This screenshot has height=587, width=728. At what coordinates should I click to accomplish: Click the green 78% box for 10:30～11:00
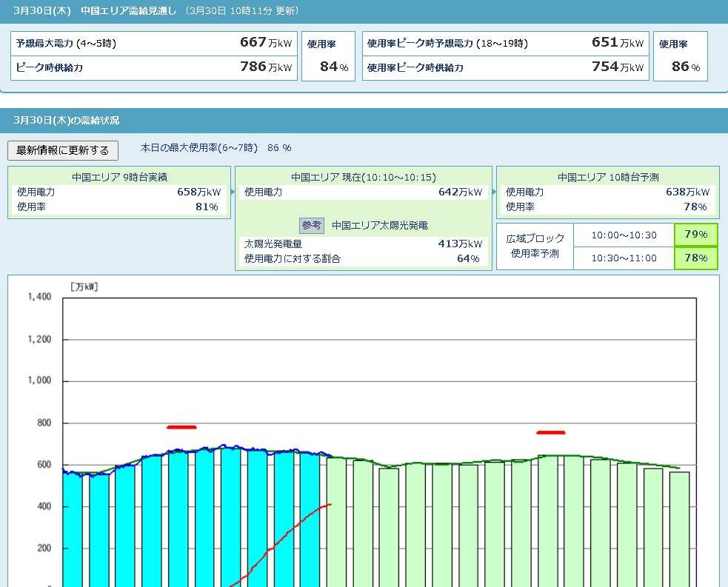(x=695, y=258)
